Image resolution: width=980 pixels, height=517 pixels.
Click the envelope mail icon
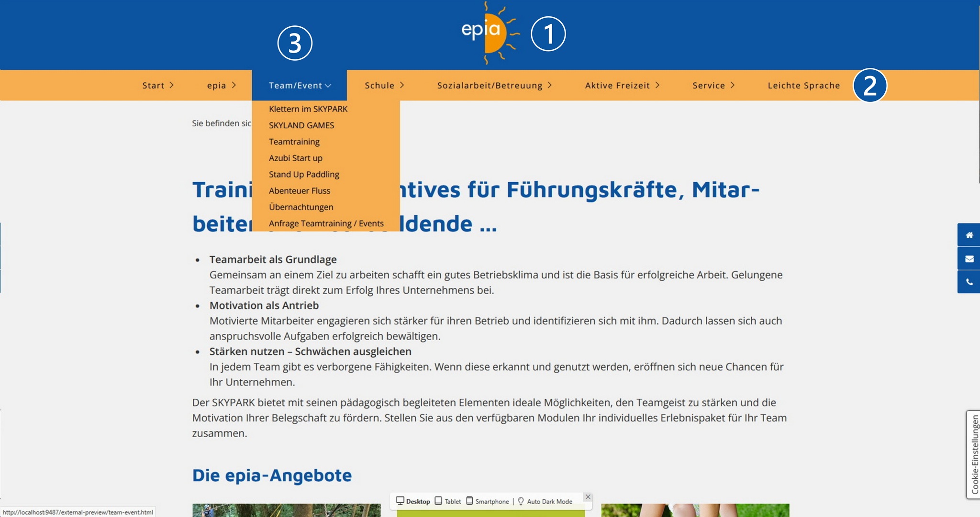[x=969, y=259]
